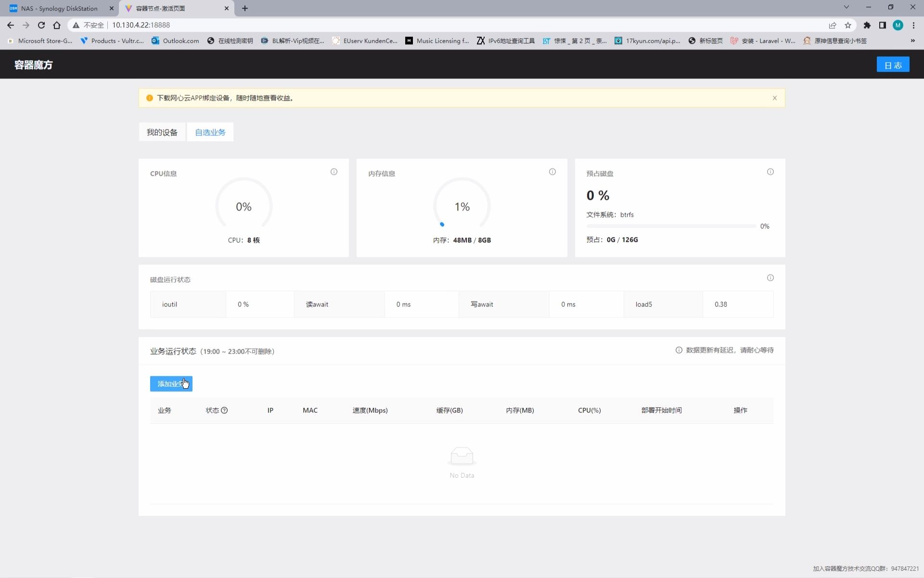
Task: Open BL解析-Vip视频 bookmark
Action: pyautogui.click(x=293, y=41)
